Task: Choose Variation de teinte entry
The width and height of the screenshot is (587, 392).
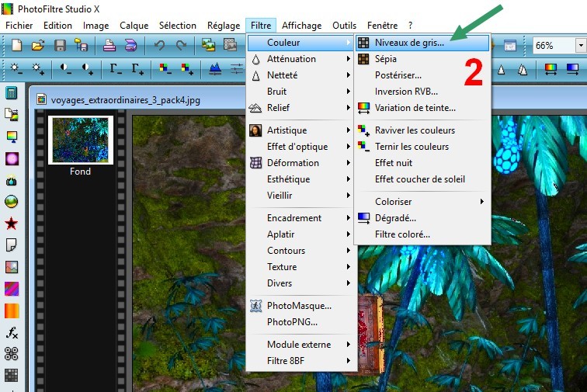Action: tap(422, 108)
